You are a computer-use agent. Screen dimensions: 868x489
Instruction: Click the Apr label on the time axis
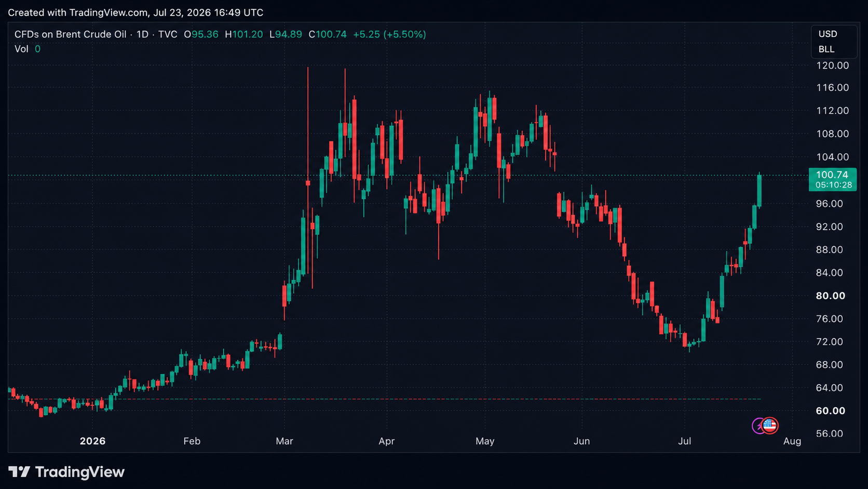(x=387, y=441)
